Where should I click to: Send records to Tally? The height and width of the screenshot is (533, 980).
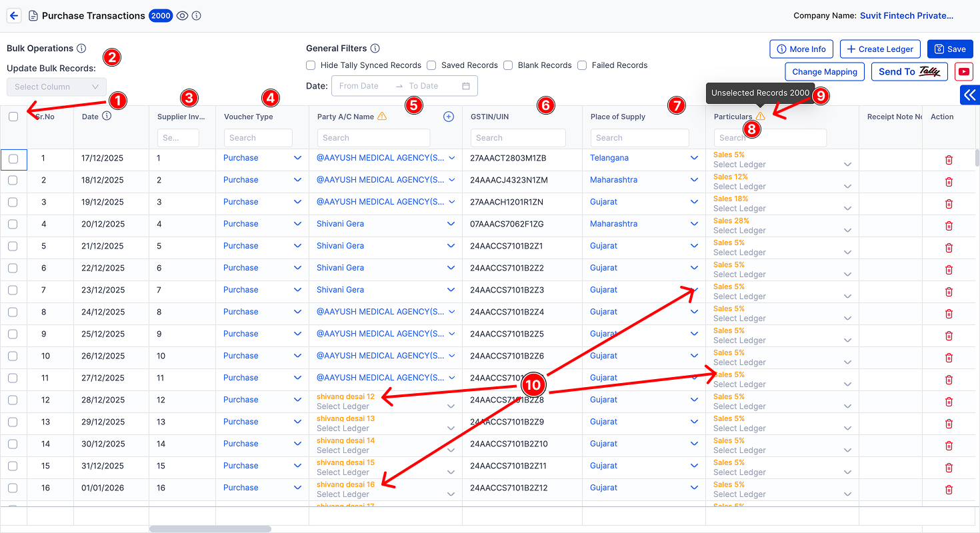(909, 72)
